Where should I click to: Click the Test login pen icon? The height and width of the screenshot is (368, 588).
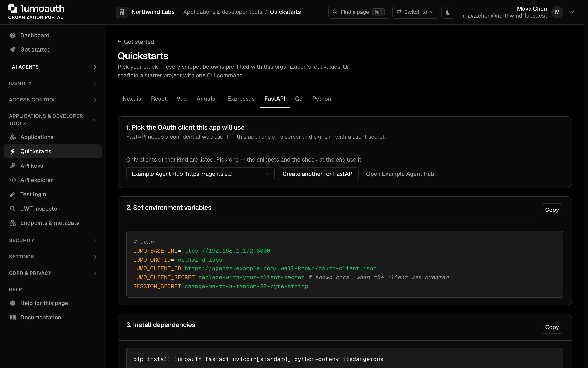point(13,194)
